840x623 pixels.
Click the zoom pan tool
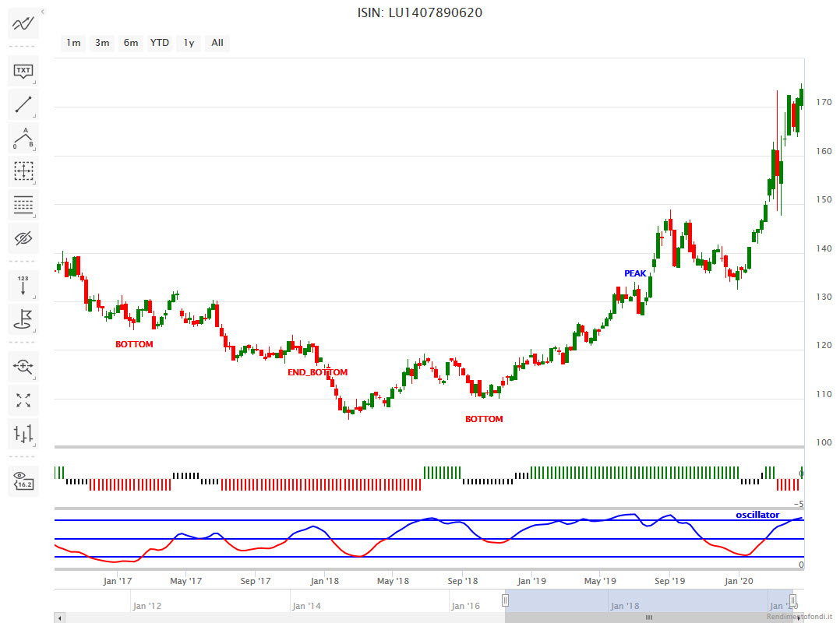[x=23, y=365]
